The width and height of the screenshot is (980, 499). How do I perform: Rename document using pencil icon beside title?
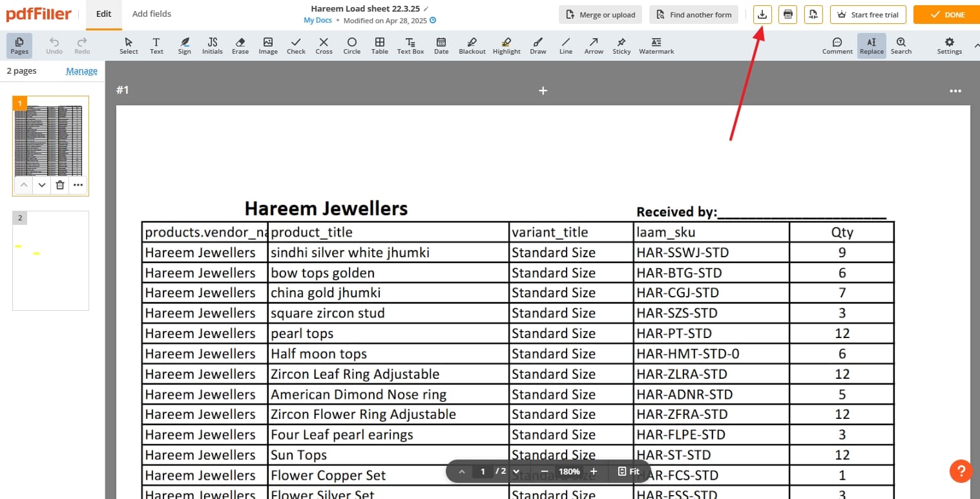click(x=426, y=8)
